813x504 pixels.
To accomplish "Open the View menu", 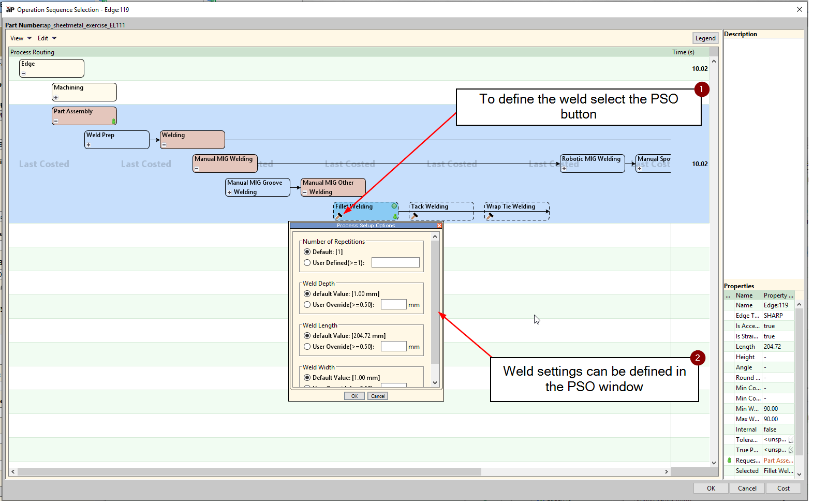I will (21, 38).
